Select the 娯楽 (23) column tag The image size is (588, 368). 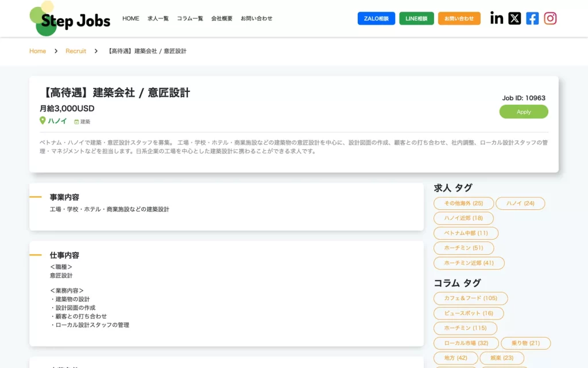(502, 358)
